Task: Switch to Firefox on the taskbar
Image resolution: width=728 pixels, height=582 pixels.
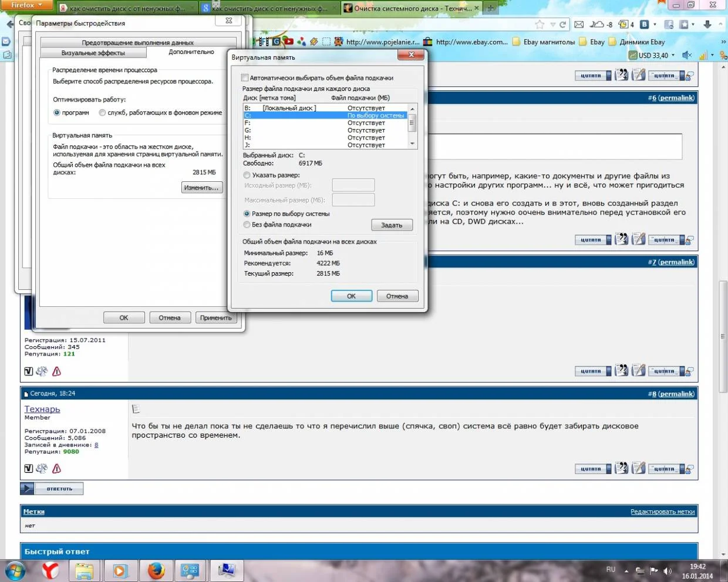Action: point(156,570)
